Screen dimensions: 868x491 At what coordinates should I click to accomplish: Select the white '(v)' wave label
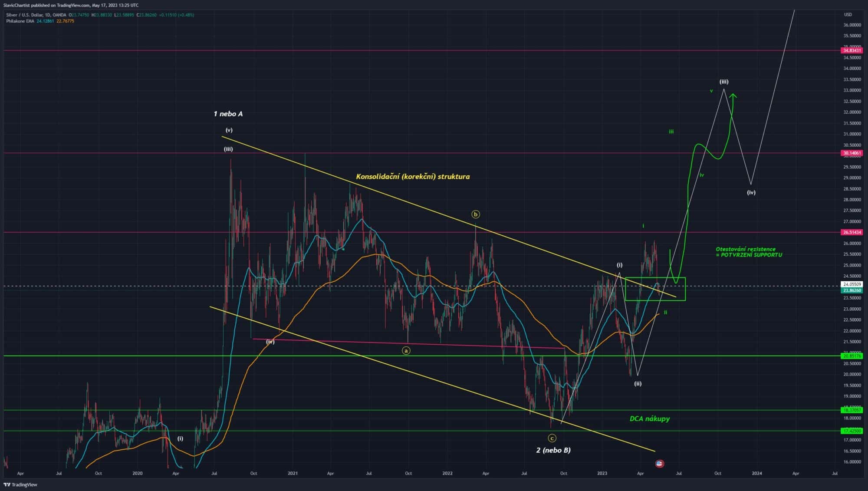229,130
